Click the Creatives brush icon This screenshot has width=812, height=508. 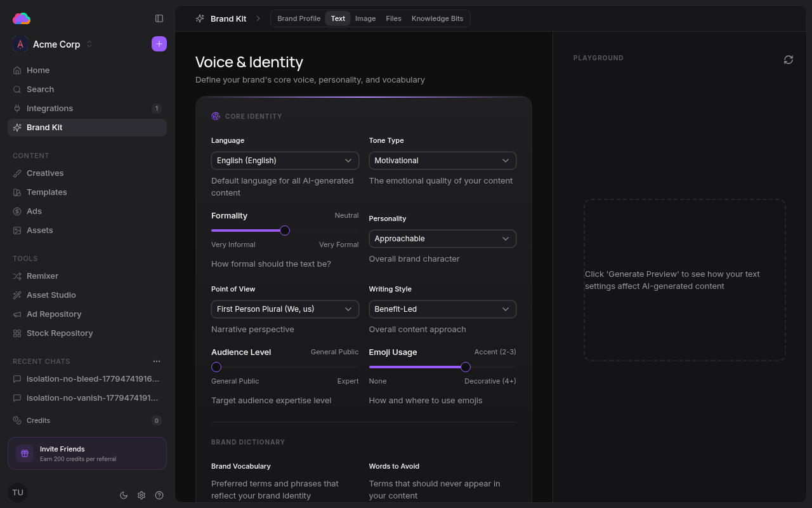[x=17, y=173]
